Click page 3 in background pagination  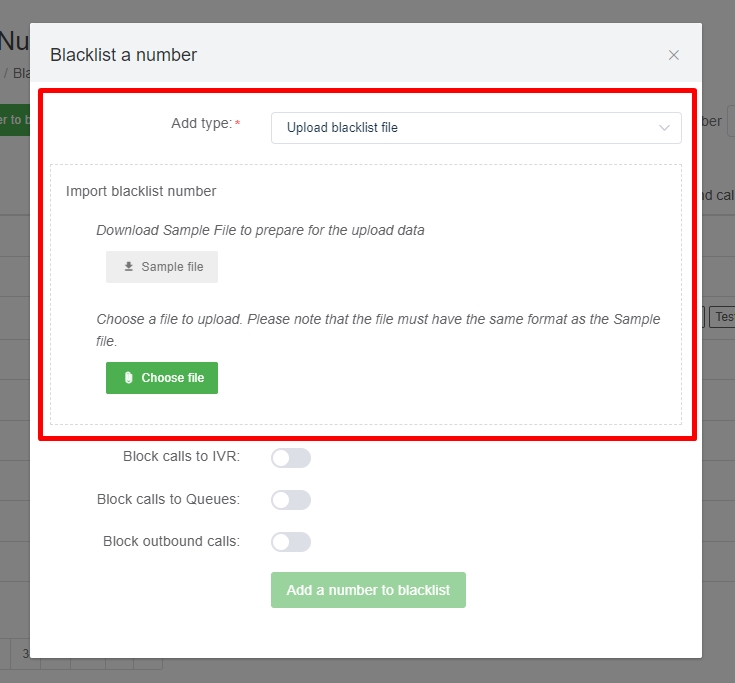[25, 654]
